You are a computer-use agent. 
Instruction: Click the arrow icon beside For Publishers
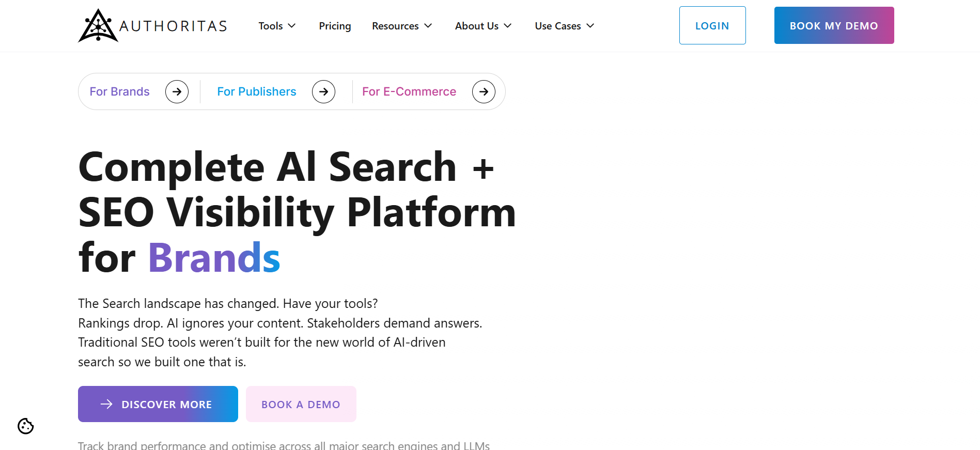323,91
